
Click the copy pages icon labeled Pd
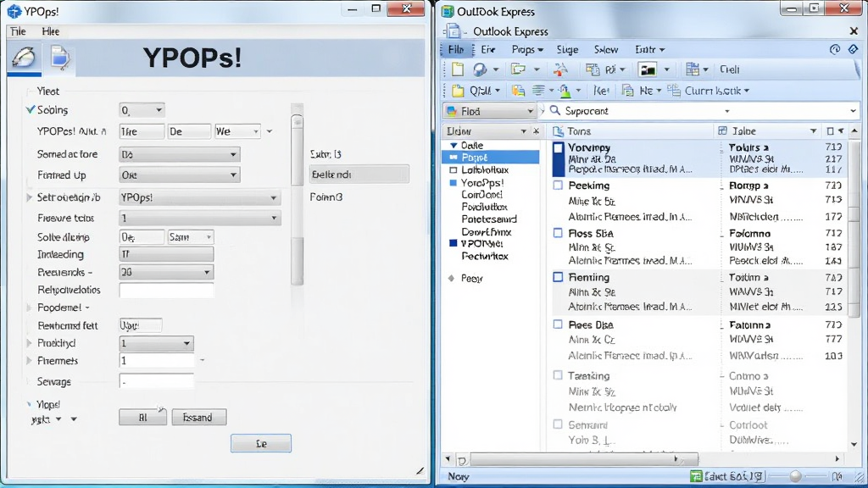tap(593, 69)
